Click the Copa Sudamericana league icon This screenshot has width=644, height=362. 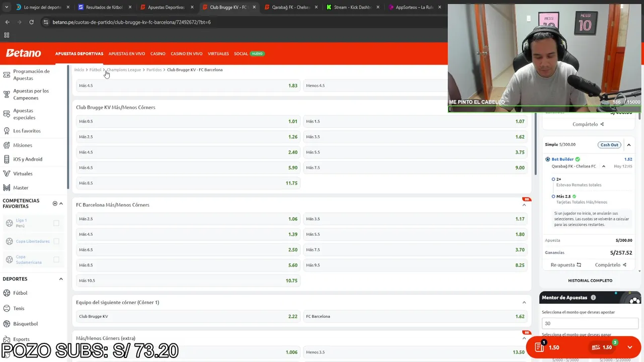tap(9, 259)
